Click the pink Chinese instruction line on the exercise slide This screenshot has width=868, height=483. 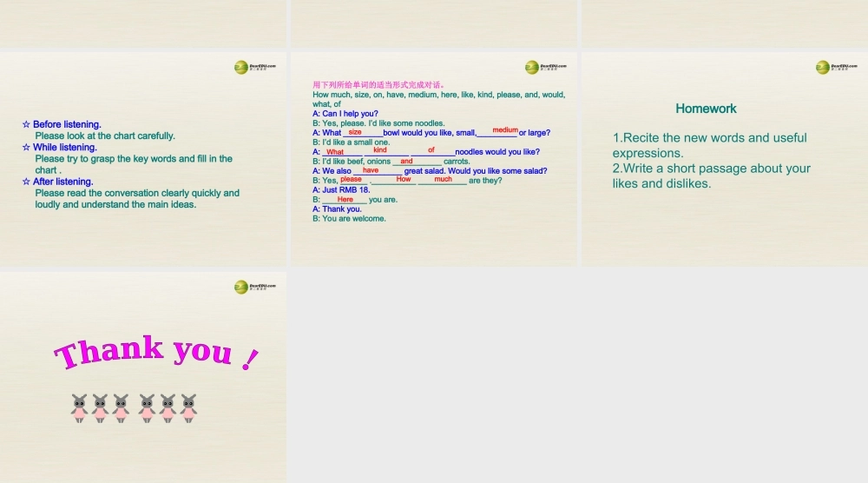378,85
